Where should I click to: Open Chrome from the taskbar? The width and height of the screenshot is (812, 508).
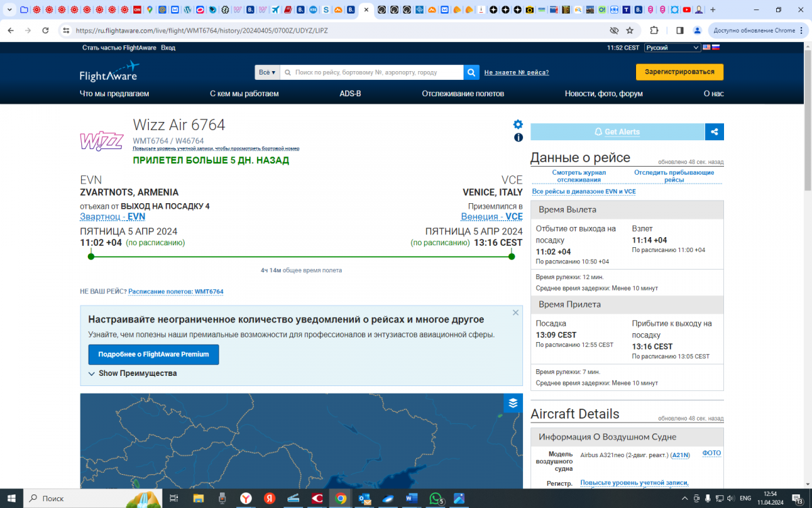coord(340,498)
